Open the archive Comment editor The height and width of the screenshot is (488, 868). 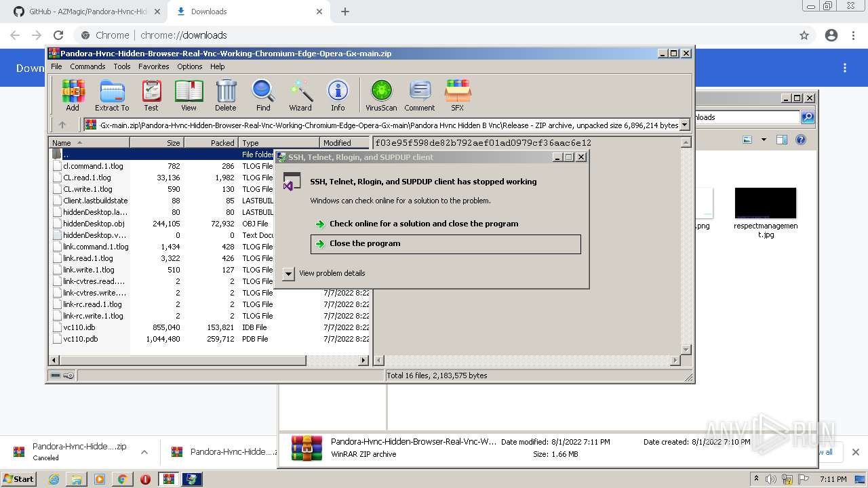[x=420, y=96]
